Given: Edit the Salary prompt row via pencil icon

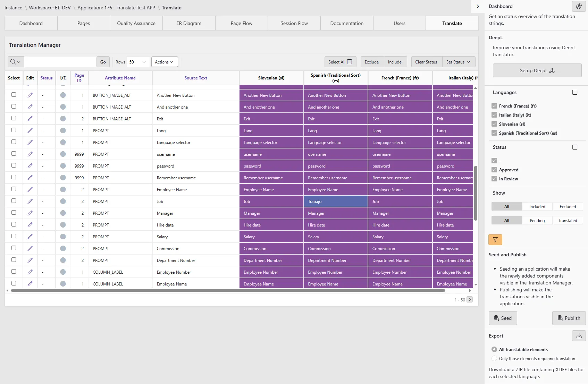Looking at the screenshot, I should tap(30, 237).
